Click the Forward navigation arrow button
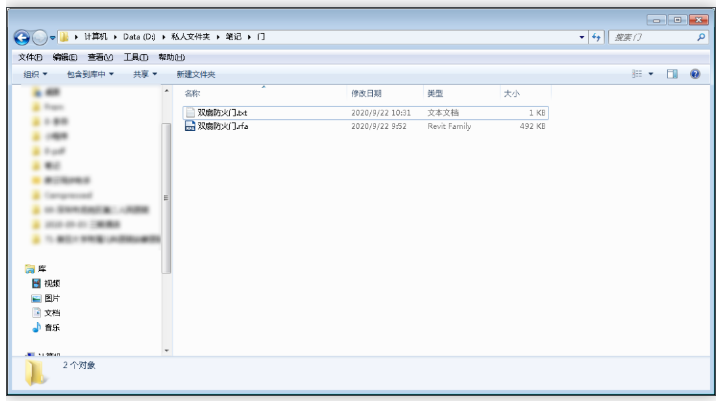The image size is (721, 401). [40, 37]
